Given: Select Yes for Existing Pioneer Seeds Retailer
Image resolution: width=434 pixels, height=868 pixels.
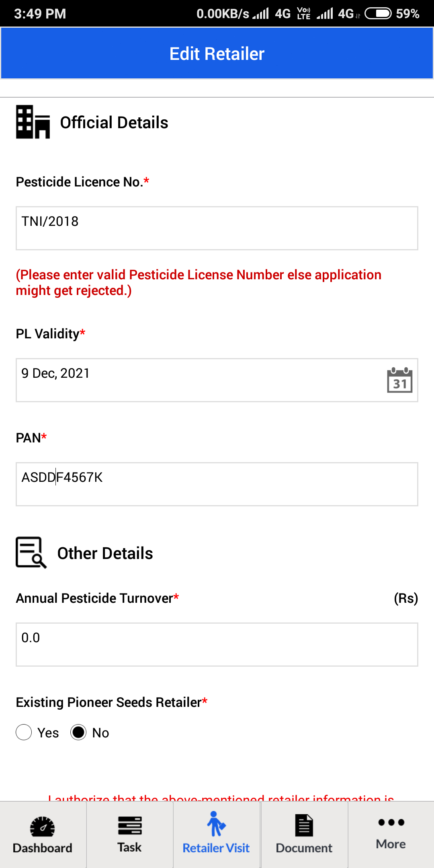Looking at the screenshot, I should click(24, 732).
